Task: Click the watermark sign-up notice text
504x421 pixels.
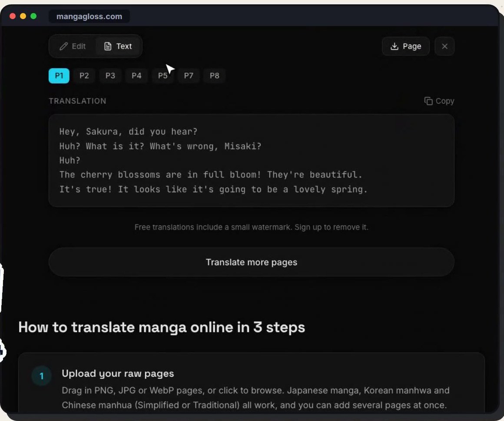Action: coord(252,227)
